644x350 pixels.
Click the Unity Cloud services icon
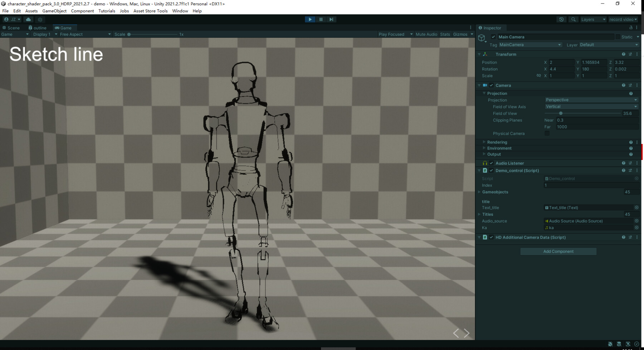[x=29, y=19]
